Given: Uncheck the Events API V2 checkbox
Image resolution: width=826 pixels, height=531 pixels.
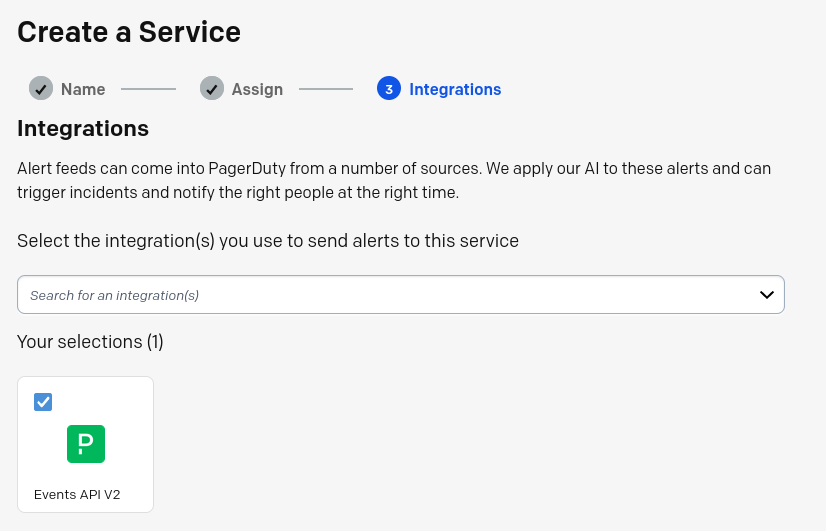Looking at the screenshot, I should (x=43, y=402).
